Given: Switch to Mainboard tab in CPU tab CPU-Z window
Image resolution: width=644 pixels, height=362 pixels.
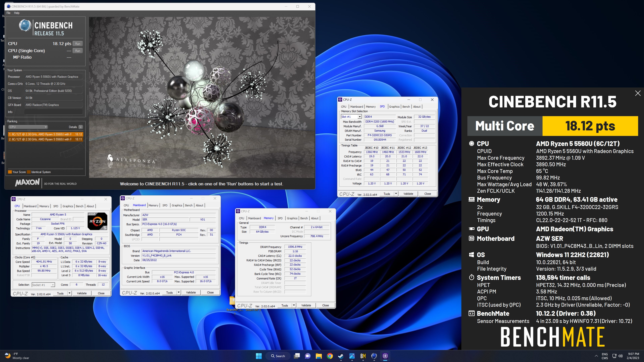Looking at the screenshot, I should (30, 206).
